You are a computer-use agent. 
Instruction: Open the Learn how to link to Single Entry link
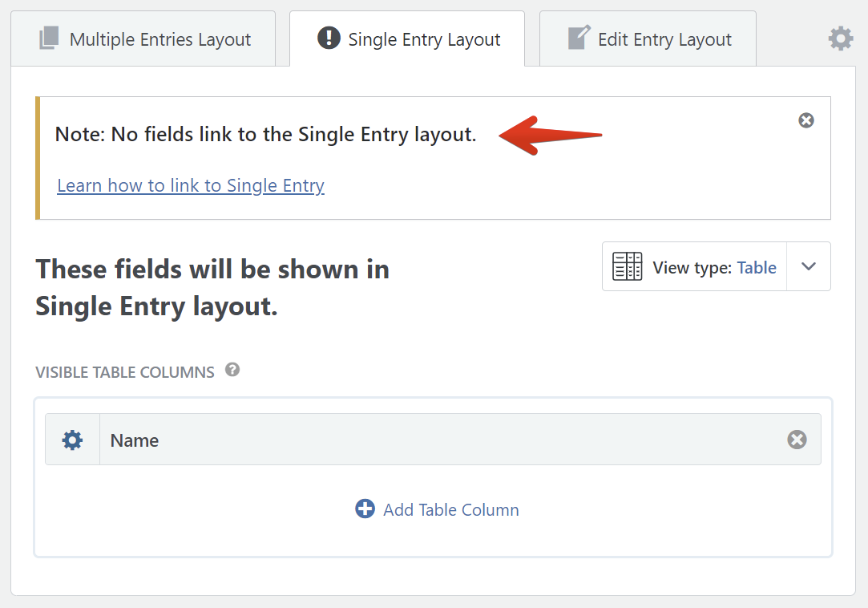click(x=191, y=186)
